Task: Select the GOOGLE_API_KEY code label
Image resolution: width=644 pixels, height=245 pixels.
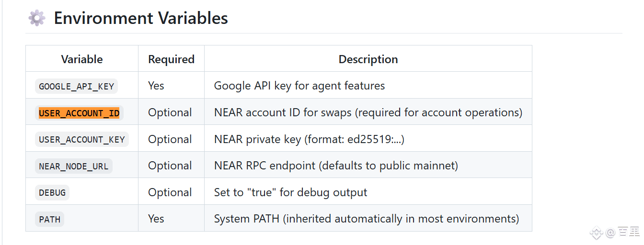Action: point(77,87)
